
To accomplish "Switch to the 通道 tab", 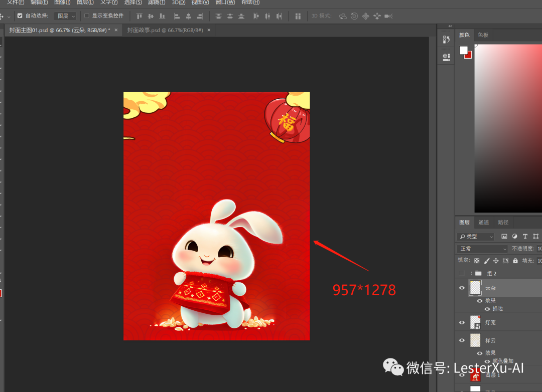I will pyautogui.click(x=484, y=223).
